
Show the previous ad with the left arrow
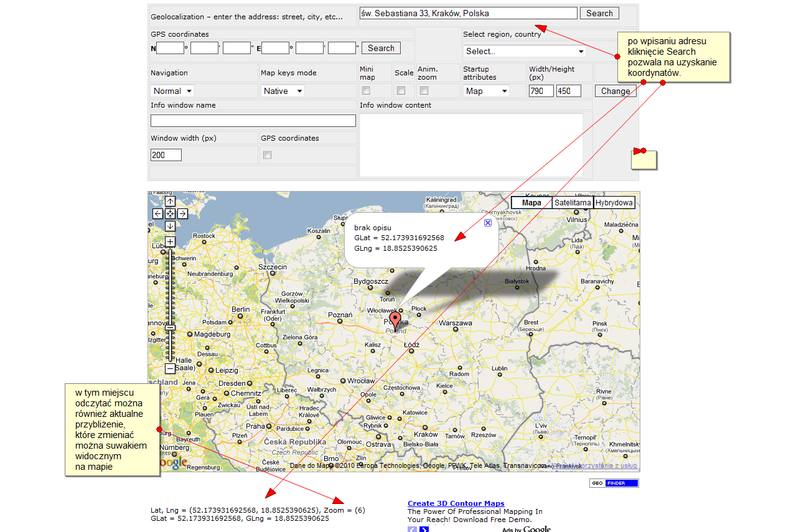click(x=412, y=530)
